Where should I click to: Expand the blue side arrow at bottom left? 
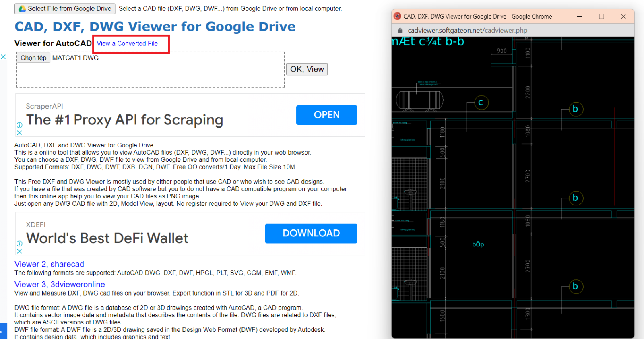tap(2, 332)
